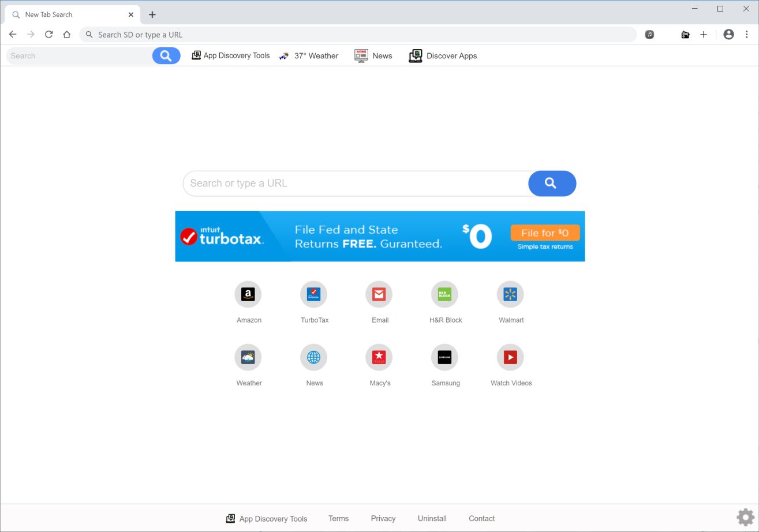
Task: Open News from the toolbar
Action: point(373,56)
